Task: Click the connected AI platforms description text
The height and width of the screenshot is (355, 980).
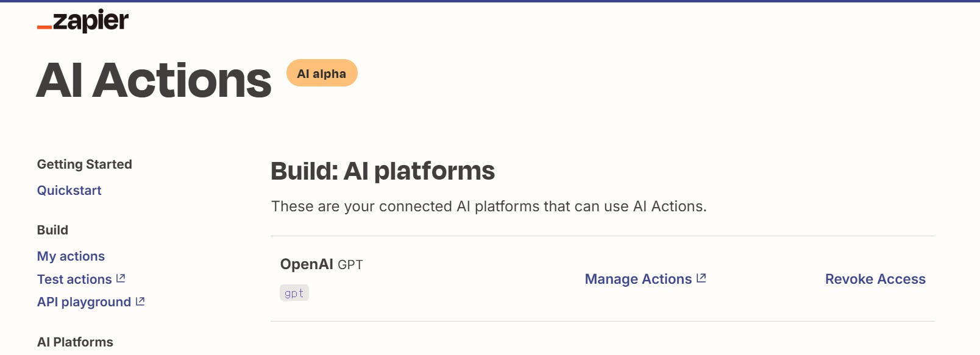Action: (x=489, y=206)
